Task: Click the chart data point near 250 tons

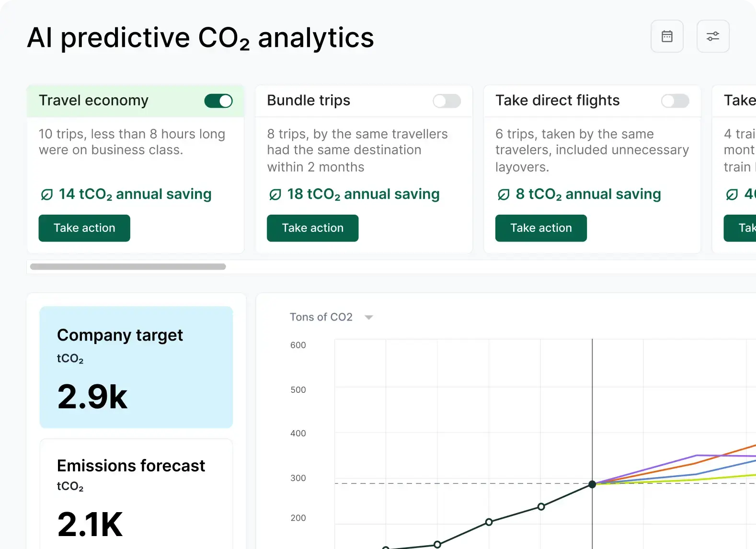Action: pos(541,507)
